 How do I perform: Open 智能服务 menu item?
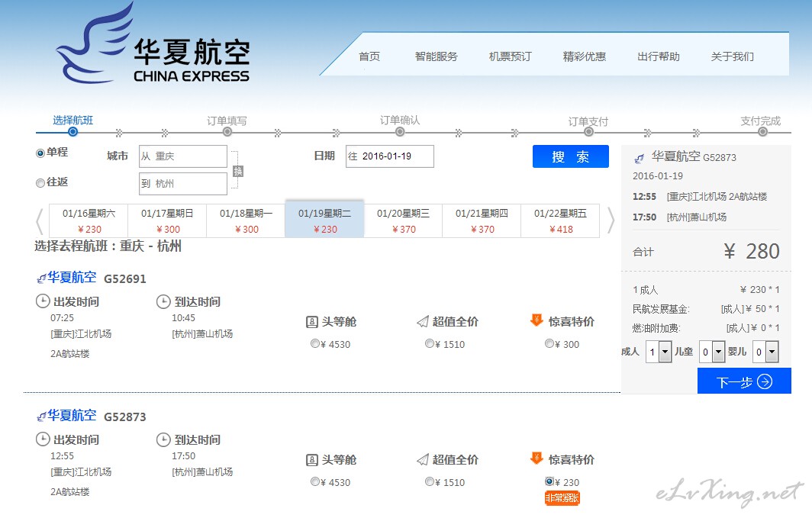point(436,56)
